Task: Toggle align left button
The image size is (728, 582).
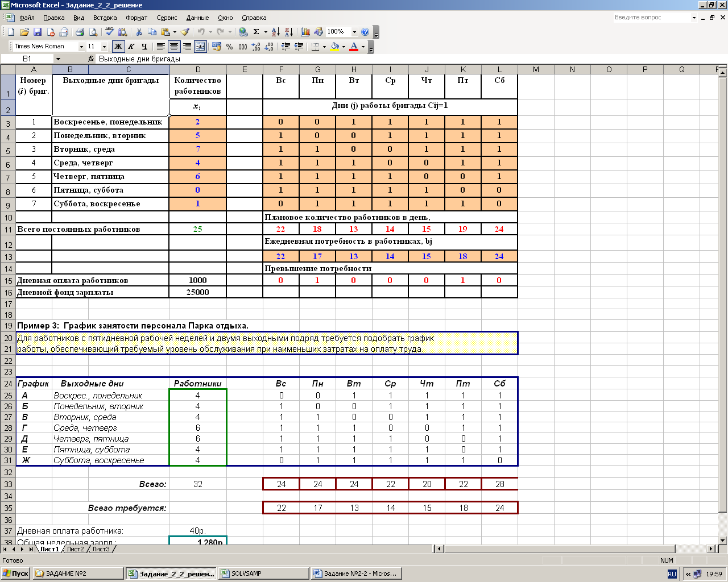Action: (x=161, y=47)
